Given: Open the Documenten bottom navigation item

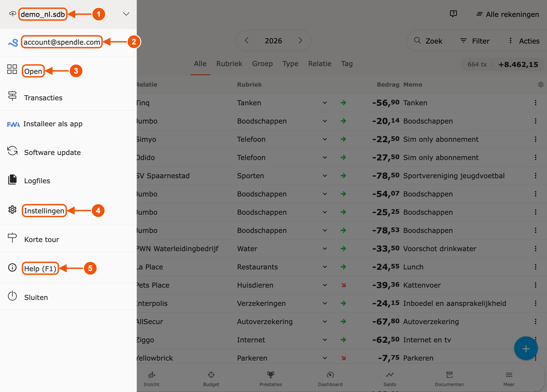Looking at the screenshot, I should (x=449, y=379).
